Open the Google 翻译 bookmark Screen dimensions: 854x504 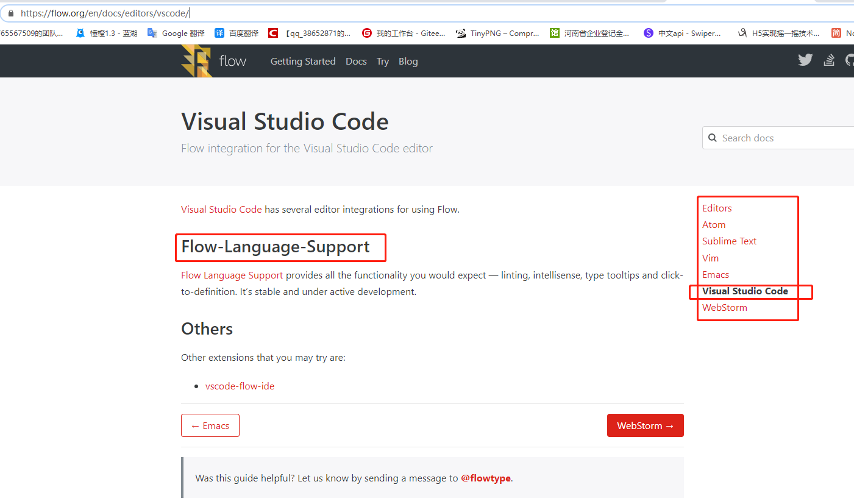point(176,34)
